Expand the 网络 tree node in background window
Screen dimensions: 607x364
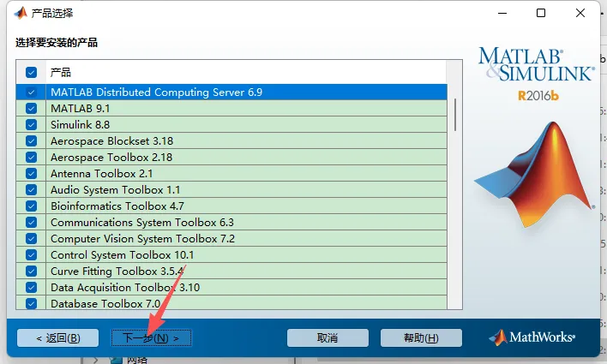[96, 361]
